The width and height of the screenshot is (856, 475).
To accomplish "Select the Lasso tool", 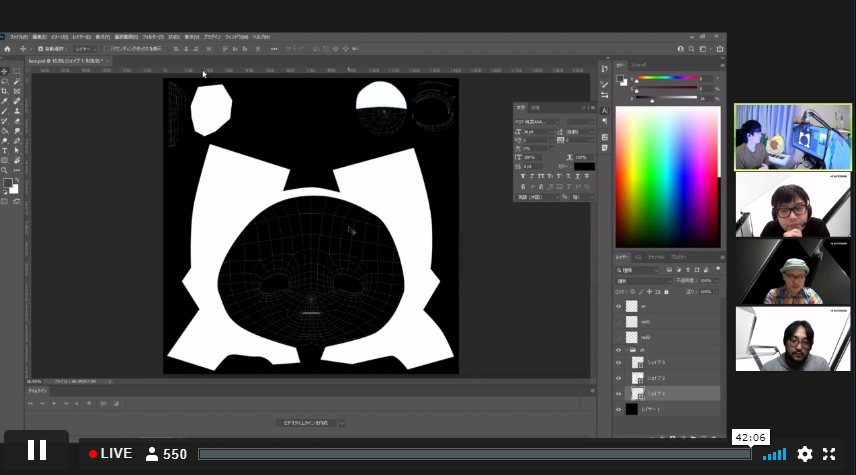I will coord(5,81).
